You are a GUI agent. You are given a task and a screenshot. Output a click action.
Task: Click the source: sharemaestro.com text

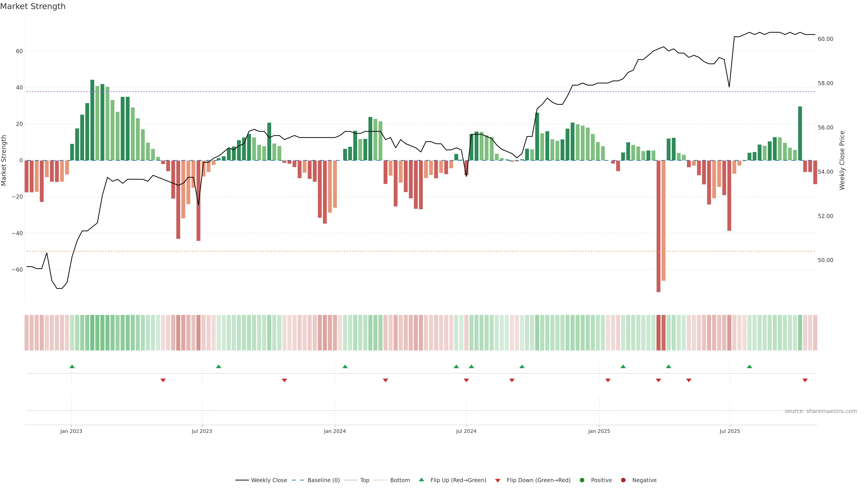(x=821, y=411)
